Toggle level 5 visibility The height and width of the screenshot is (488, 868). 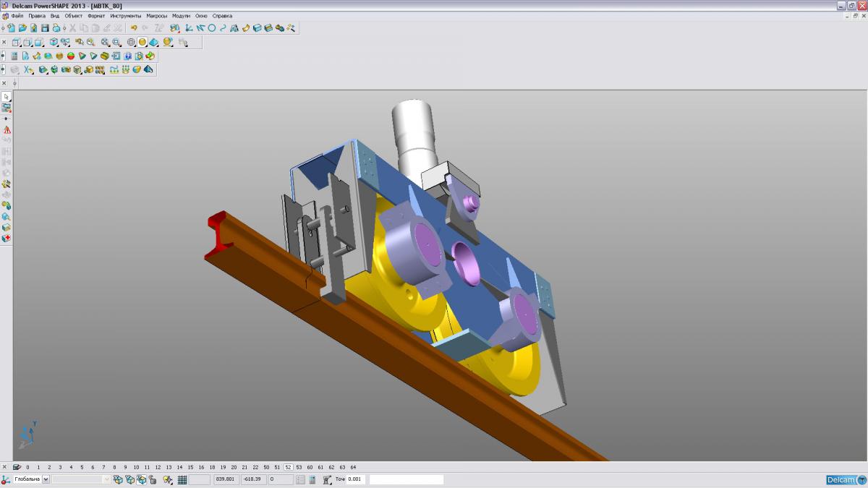click(82, 467)
